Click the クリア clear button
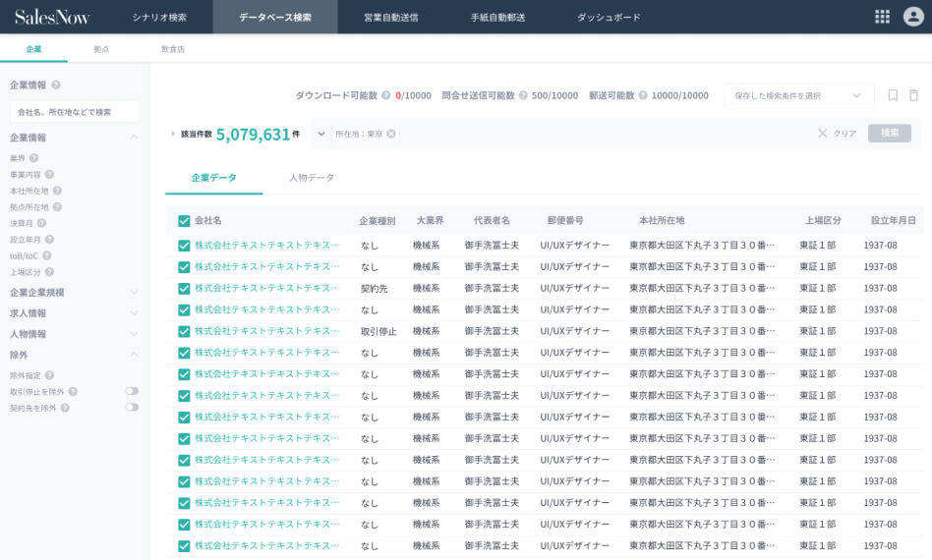This screenshot has height=560, width=932. (837, 134)
